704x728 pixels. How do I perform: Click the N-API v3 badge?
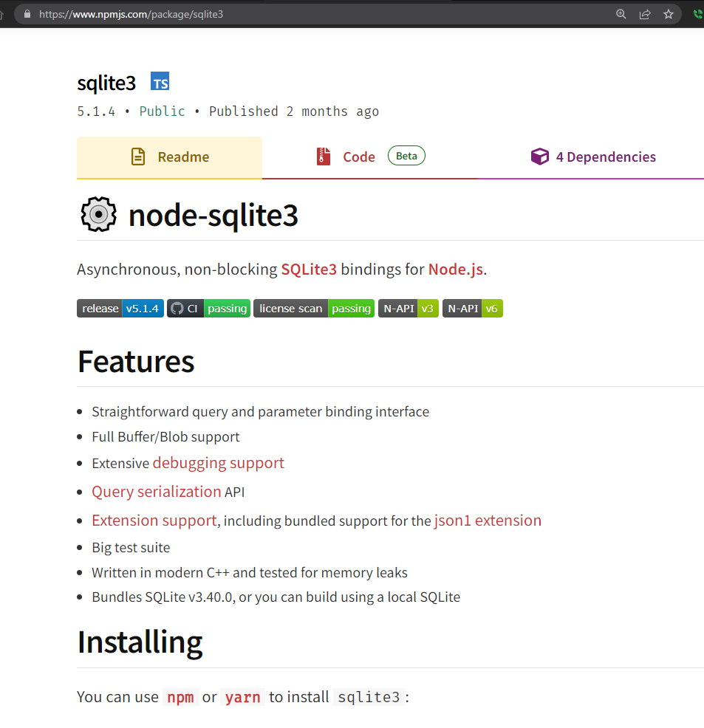pos(409,309)
